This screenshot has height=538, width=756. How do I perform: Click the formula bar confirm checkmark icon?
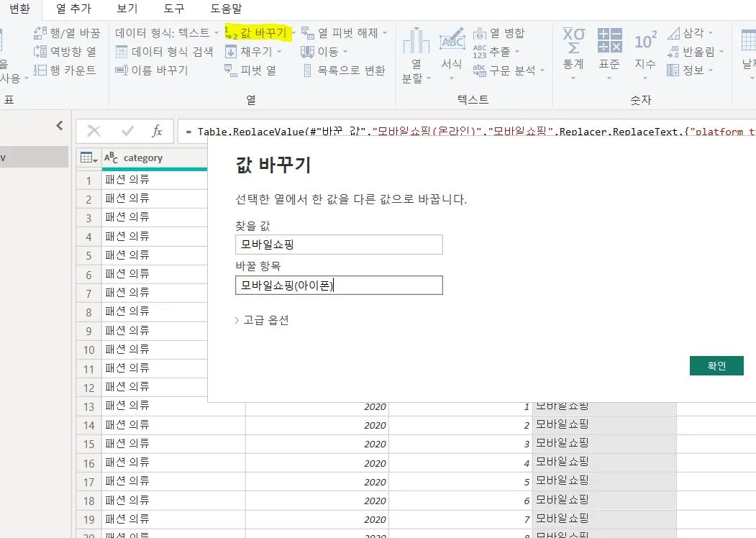[x=127, y=131]
